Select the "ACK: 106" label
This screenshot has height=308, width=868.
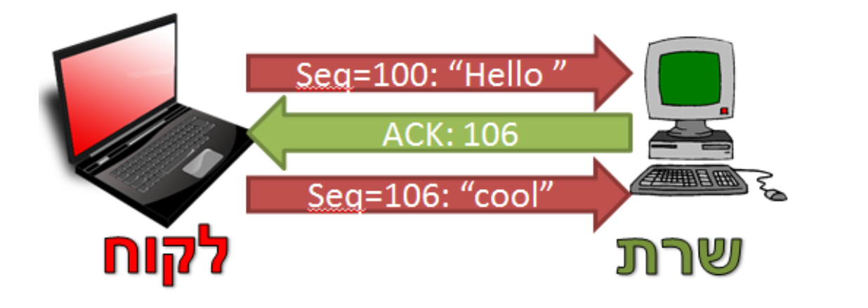click(x=449, y=134)
